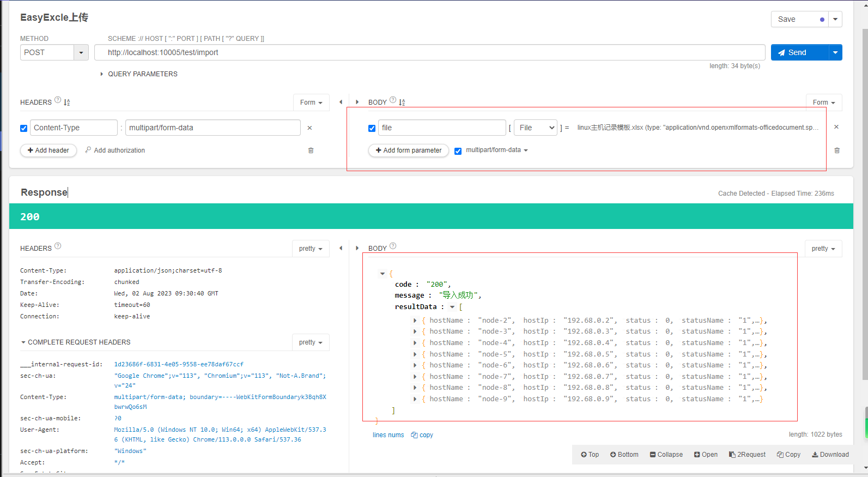This screenshot has width=868, height=477.
Task: Open the request headers Form dropdown
Action: (x=311, y=102)
